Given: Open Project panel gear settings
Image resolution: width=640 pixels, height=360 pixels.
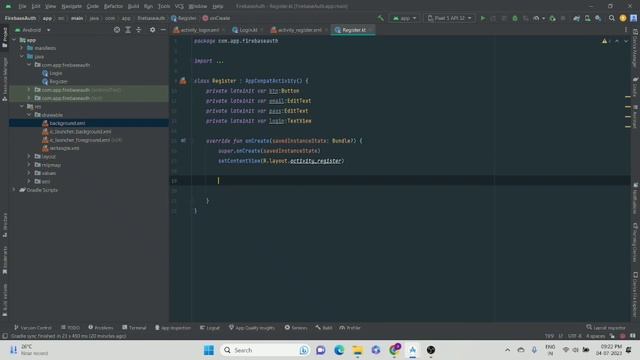Looking at the screenshot, I should coord(152,30).
